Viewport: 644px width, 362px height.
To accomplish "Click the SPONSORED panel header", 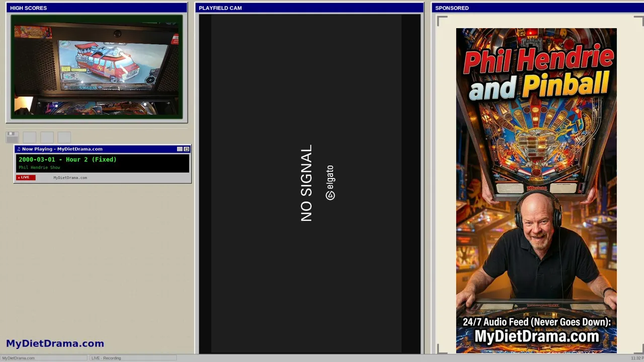I will pos(537,8).
